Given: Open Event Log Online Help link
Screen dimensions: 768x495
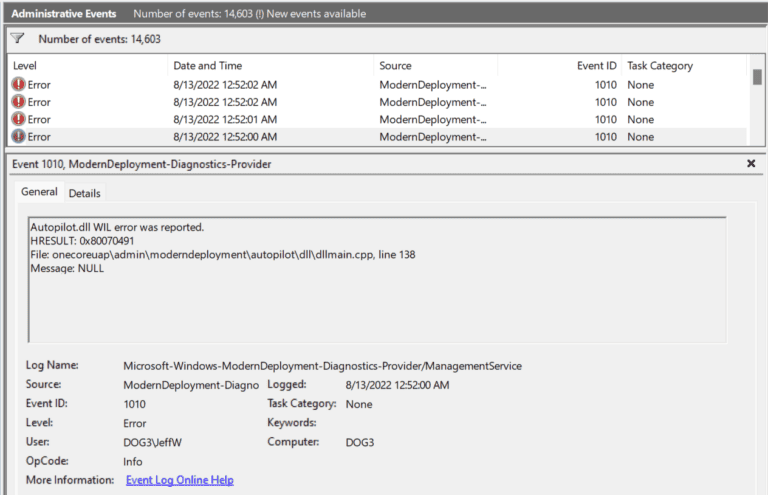Looking at the screenshot, I should pyautogui.click(x=180, y=480).
